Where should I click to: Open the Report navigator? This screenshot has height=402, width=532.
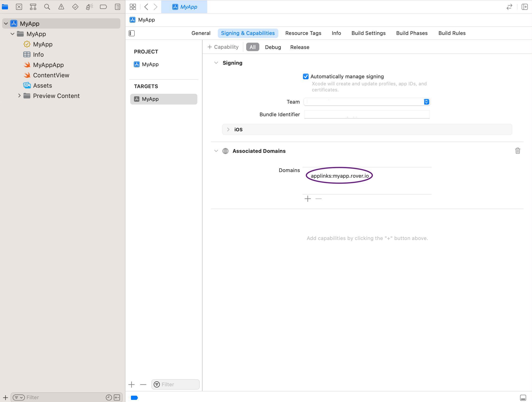[117, 7]
